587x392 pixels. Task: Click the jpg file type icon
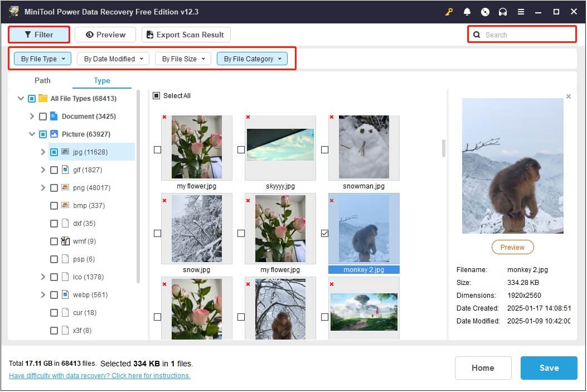(65, 152)
